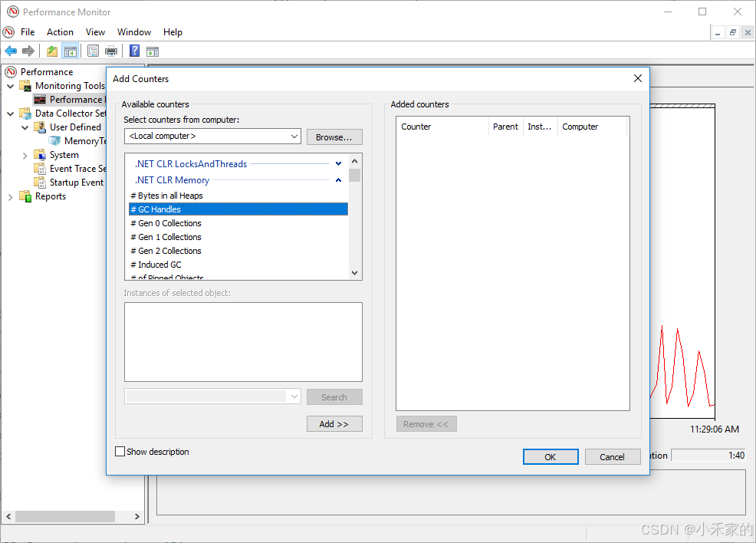
Task: Click the Up one level folder icon
Action: click(x=52, y=51)
